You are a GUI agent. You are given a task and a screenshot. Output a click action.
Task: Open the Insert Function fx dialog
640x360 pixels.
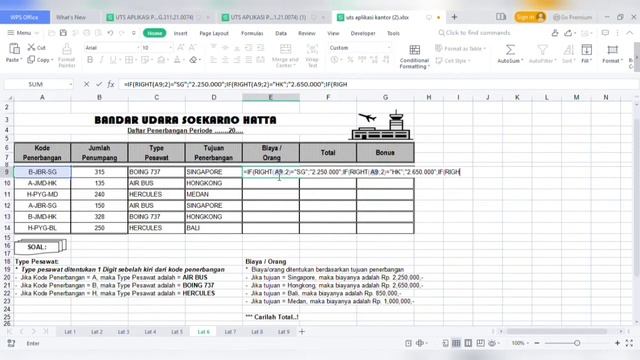coord(111,84)
